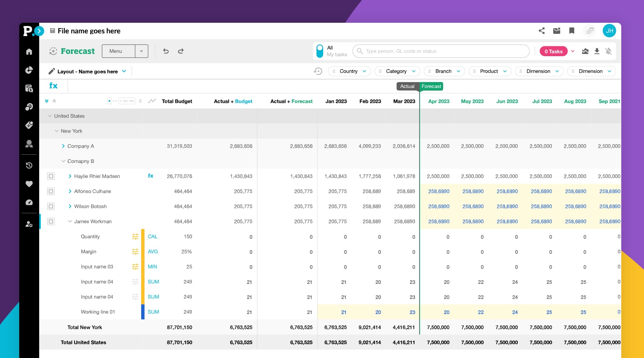The image size is (644, 358).
Task: Open the Home page from sidebar
Action: (29, 51)
